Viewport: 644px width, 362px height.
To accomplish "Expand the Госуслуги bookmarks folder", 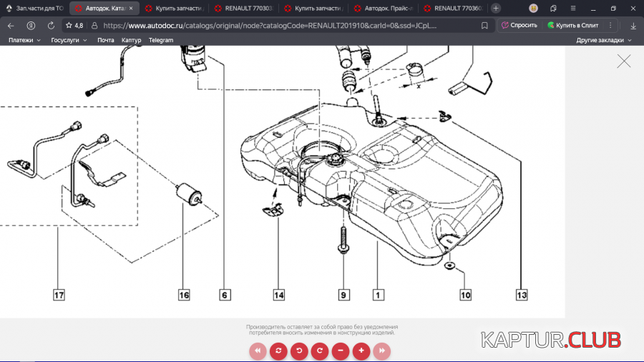I will (x=69, y=40).
